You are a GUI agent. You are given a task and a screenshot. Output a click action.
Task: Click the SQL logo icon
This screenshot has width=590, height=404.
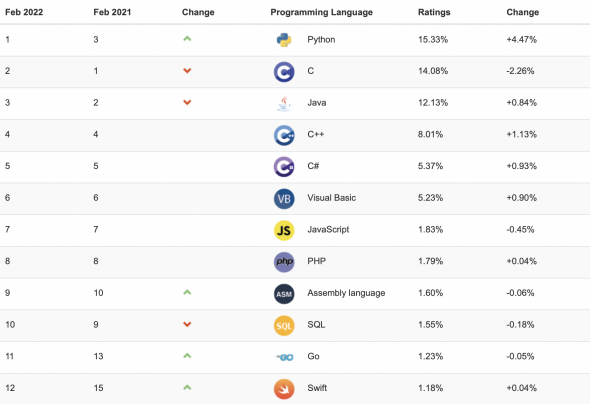click(284, 325)
